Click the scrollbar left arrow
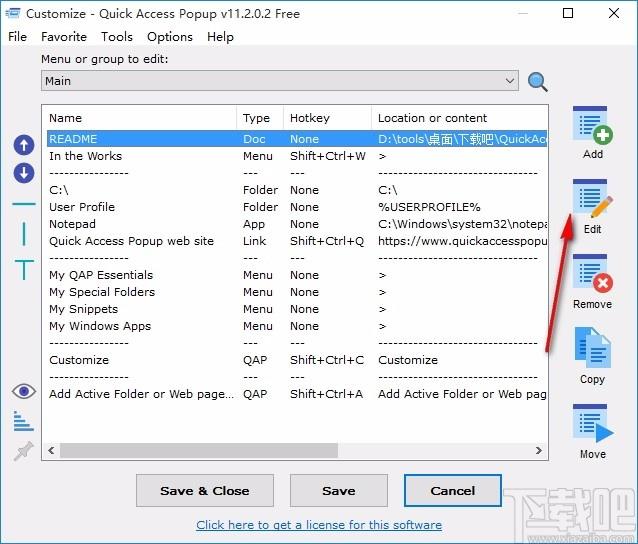The height and width of the screenshot is (544, 638). pyautogui.click(x=51, y=450)
